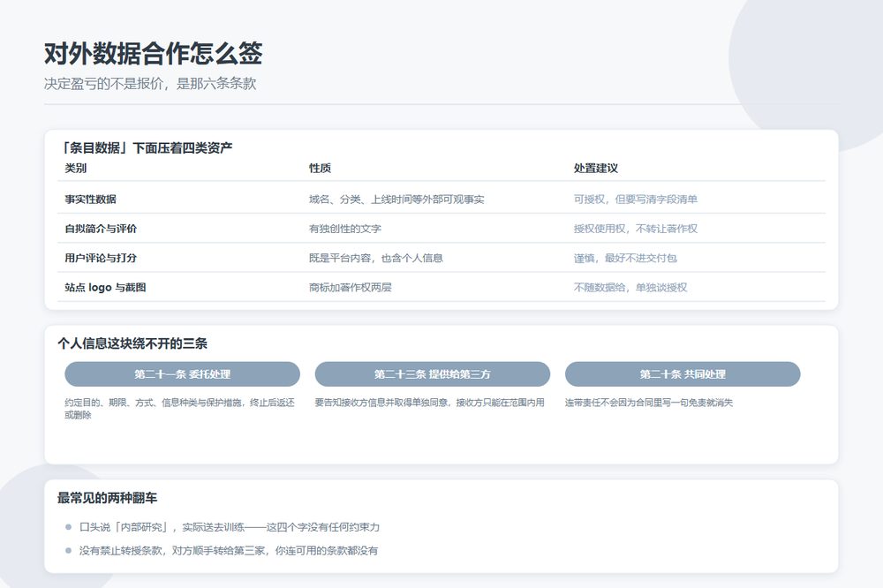Click heading 「条目数据」下面压着四类资产
883x588 pixels.
pyautogui.click(x=145, y=147)
